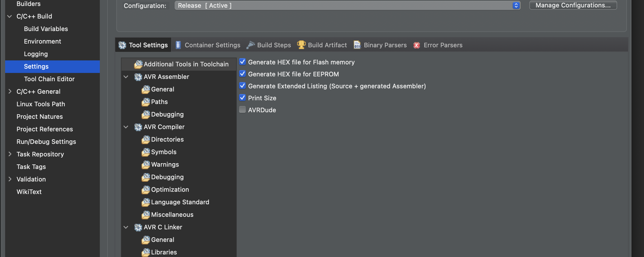This screenshot has width=644, height=257.
Task: Click the Container Settings info icon
Action: click(178, 45)
